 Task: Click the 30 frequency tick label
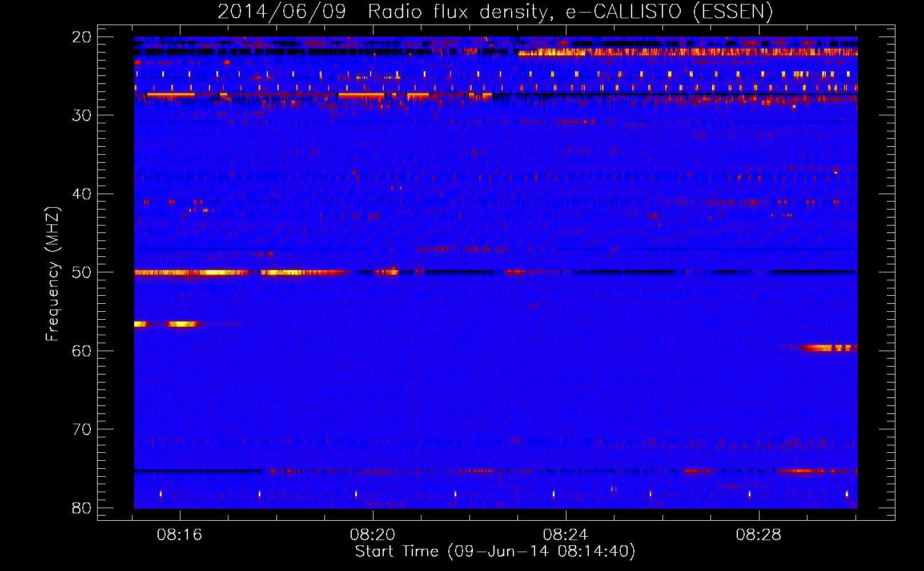click(x=82, y=115)
